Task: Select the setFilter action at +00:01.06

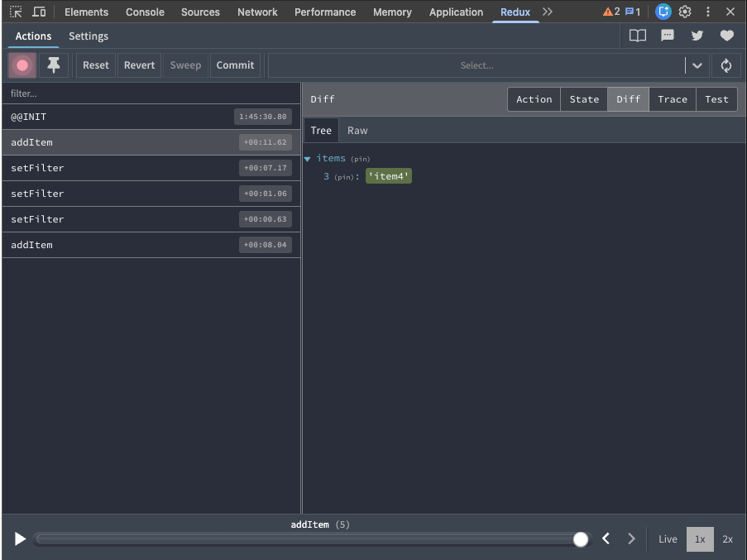Action: coord(151,194)
